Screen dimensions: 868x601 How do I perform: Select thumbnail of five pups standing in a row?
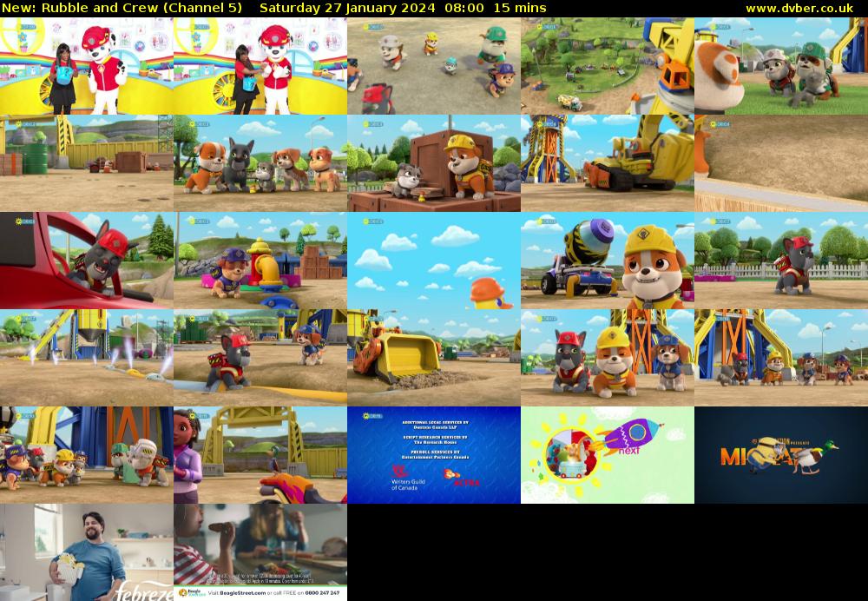coord(260,163)
